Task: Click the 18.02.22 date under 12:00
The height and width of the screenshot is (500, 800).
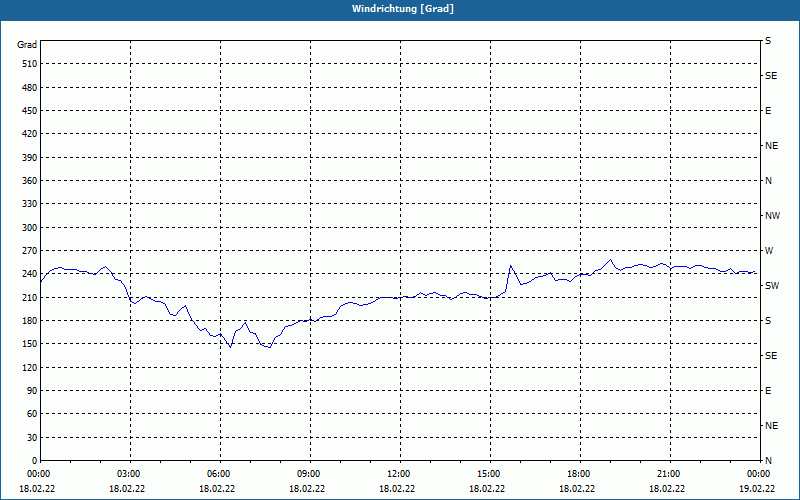Action: tap(397, 489)
